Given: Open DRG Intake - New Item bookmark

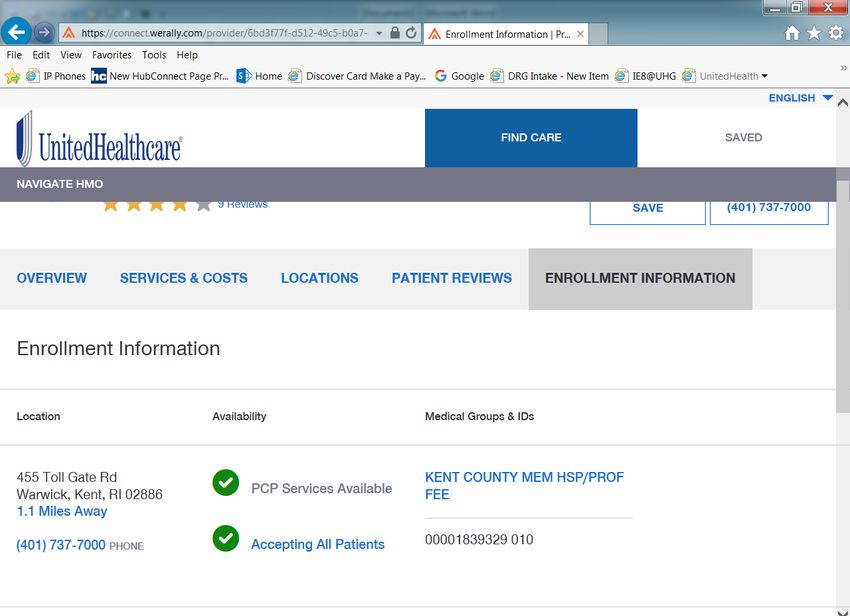Looking at the screenshot, I should point(549,76).
